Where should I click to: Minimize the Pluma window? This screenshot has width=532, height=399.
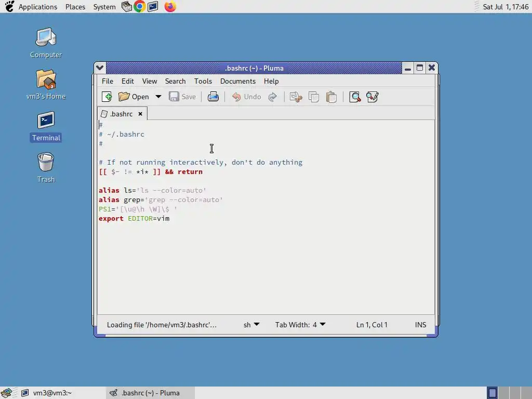pyautogui.click(x=408, y=68)
